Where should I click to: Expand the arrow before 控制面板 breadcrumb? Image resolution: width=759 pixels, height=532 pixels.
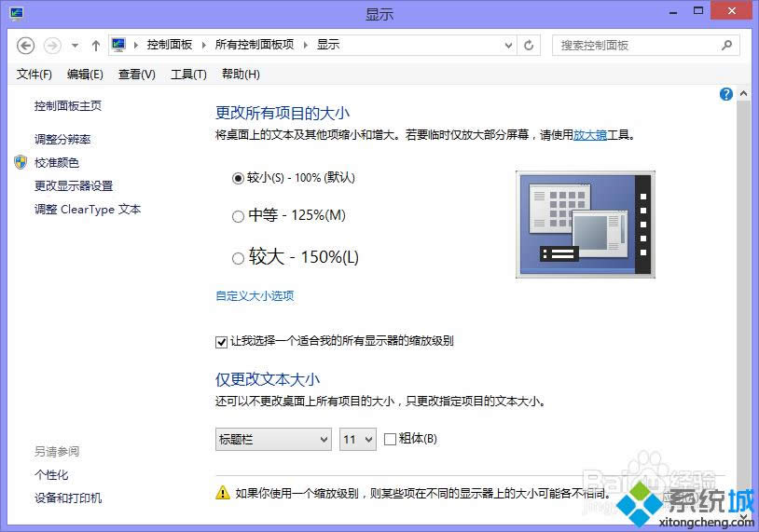coord(136,45)
